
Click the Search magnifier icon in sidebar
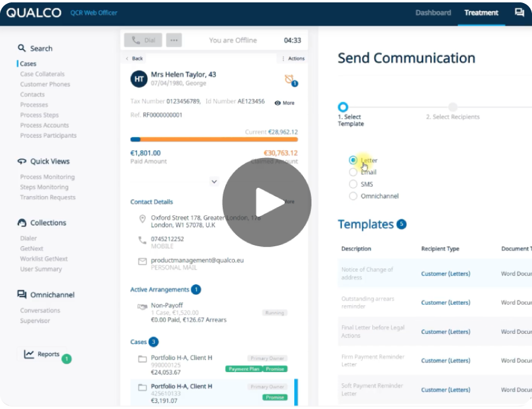(x=22, y=48)
